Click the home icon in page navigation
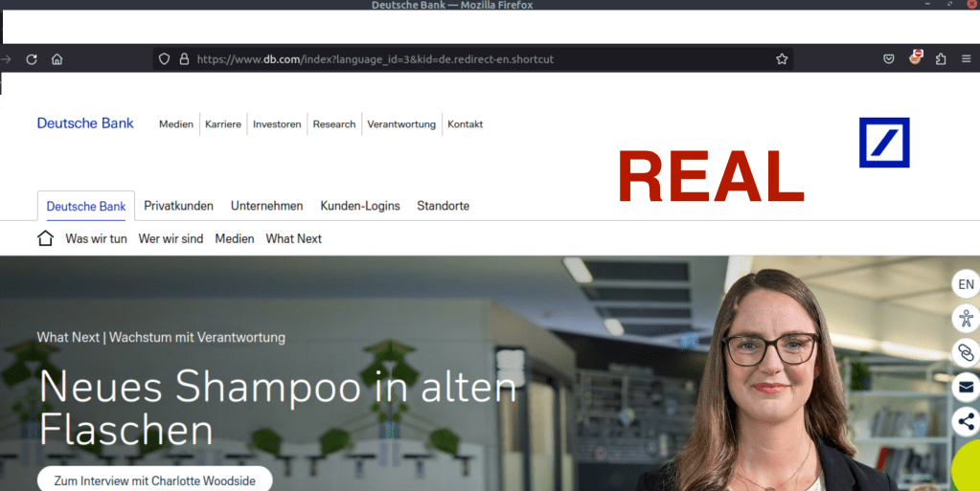Viewport: 980px width, 491px height. point(45,238)
